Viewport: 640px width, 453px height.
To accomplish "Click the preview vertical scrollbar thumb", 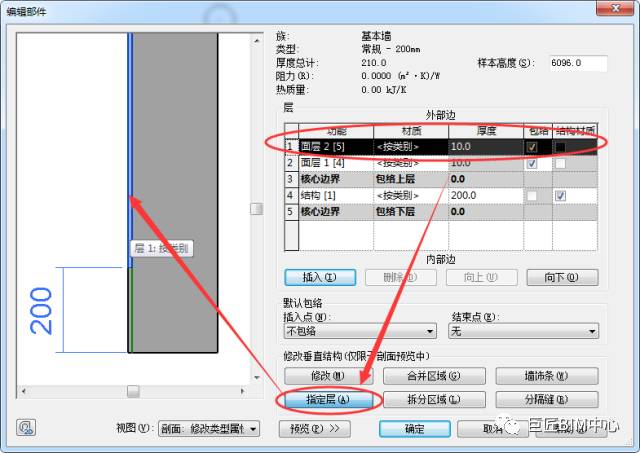I will pyautogui.click(x=256, y=209).
